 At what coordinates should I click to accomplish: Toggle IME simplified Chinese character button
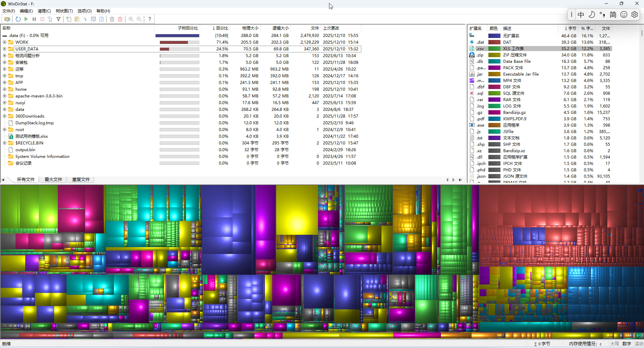pyautogui.click(x=613, y=14)
